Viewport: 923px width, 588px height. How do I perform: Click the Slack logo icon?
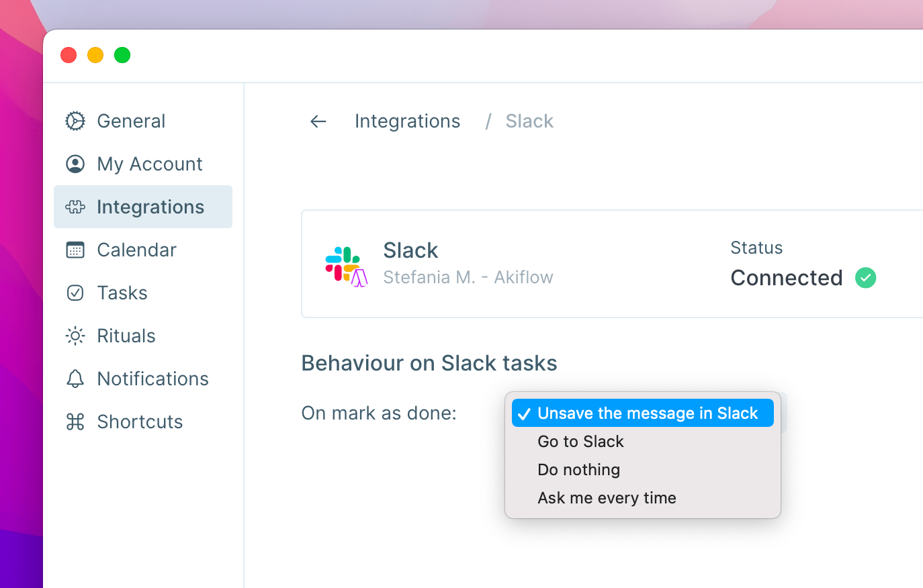[x=346, y=266]
